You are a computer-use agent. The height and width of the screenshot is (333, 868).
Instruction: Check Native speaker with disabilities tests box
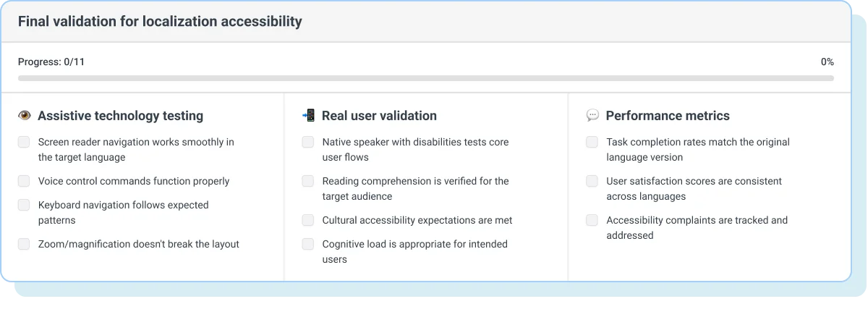pos(308,143)
